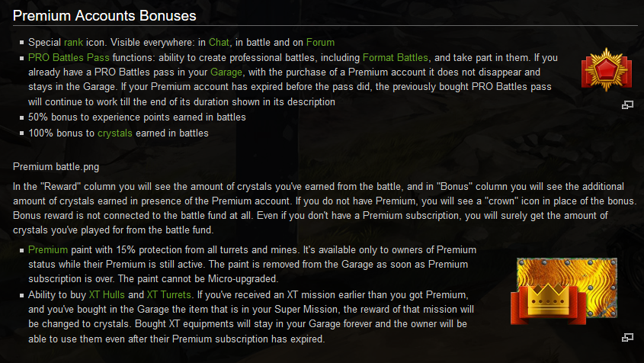Visit the "Format Battles" link
The height and width of the screenshot is (363, 644).
[x=396, y=57]
